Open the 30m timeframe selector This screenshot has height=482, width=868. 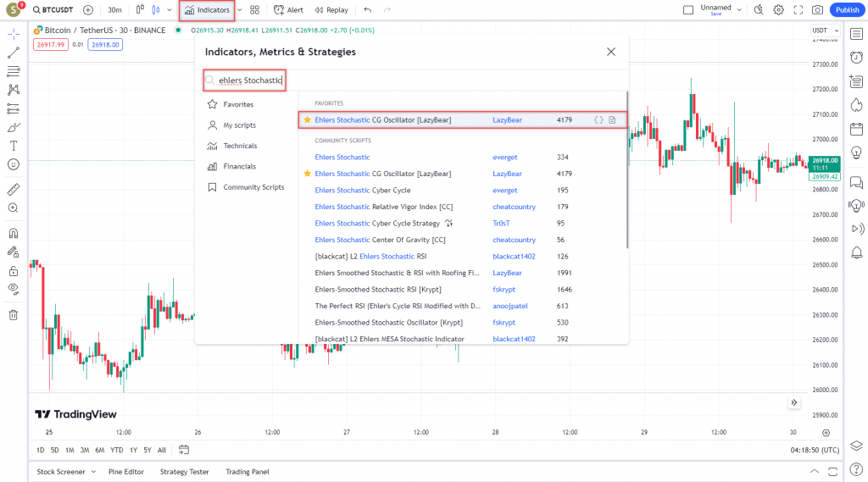point(114,10)
